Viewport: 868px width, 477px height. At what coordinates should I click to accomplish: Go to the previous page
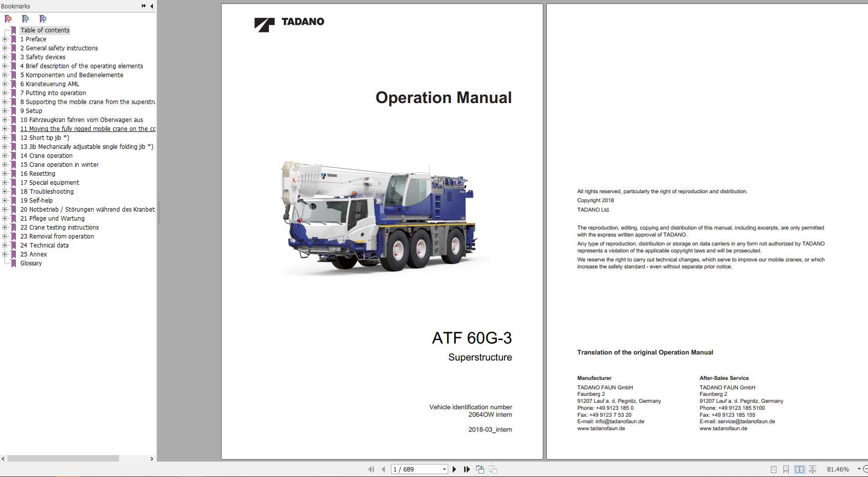[x=383, y=469]
